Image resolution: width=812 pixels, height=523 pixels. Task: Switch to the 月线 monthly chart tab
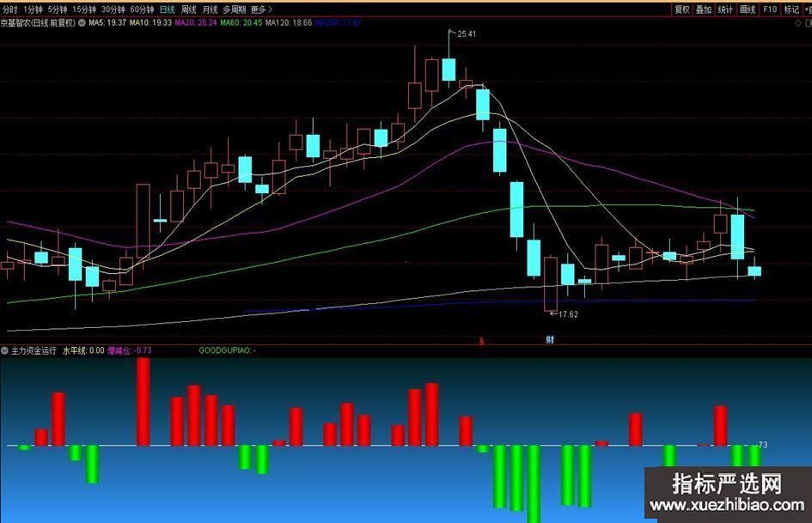[x=210, y=9]
